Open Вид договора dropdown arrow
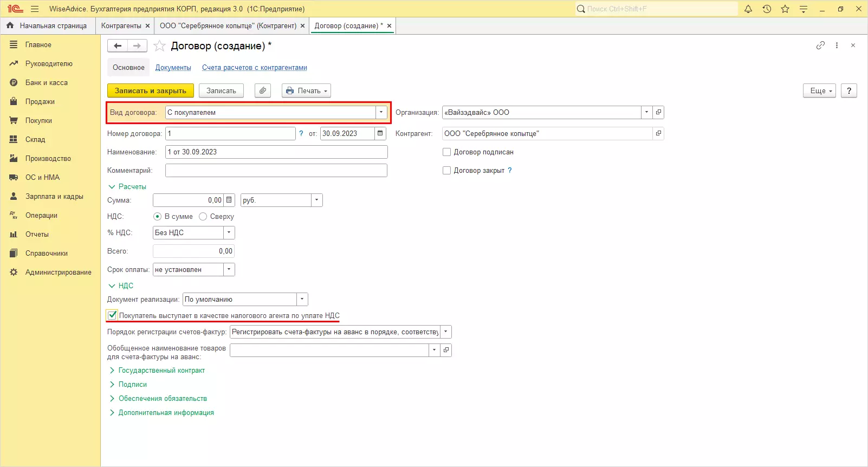The image size is (868, 467). point(381,112)
